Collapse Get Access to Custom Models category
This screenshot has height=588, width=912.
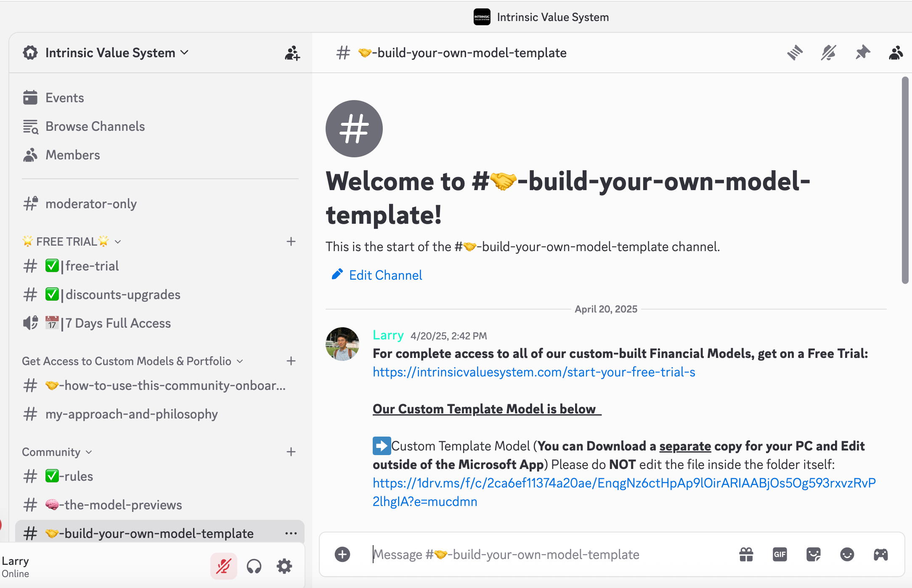click(133, 361)
